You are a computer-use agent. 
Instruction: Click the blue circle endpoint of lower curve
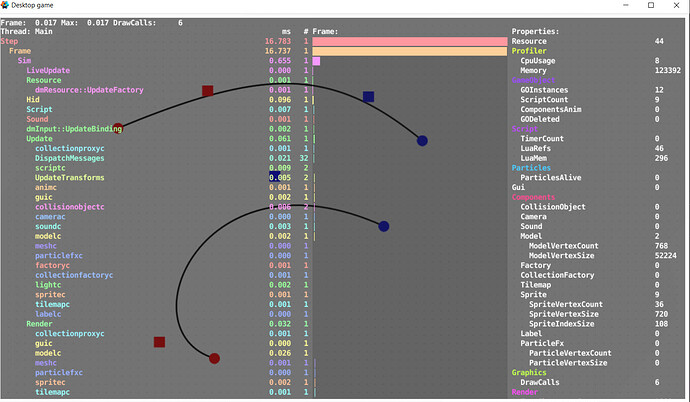pyautogui.click(x=384, y=227)
